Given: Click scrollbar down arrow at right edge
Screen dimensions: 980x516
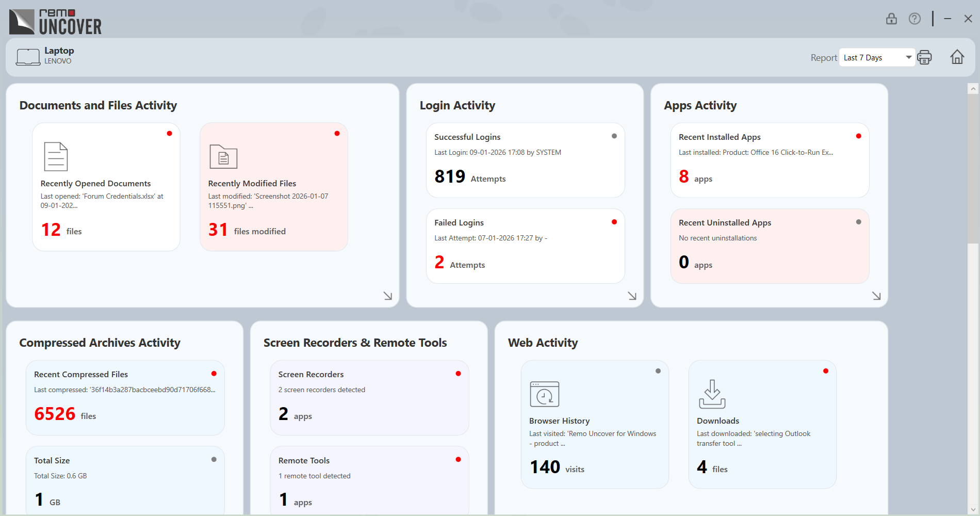Looking at the screenshot, I should click(x=973, y=509).
